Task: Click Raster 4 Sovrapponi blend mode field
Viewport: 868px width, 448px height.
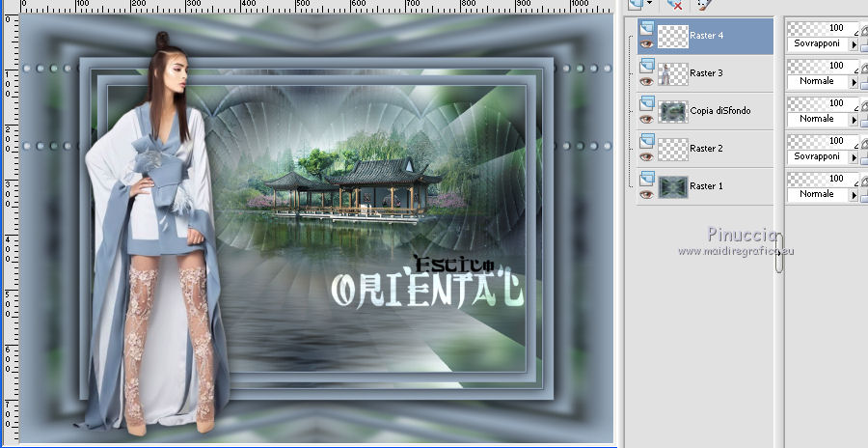Action: tap(818, 43)
